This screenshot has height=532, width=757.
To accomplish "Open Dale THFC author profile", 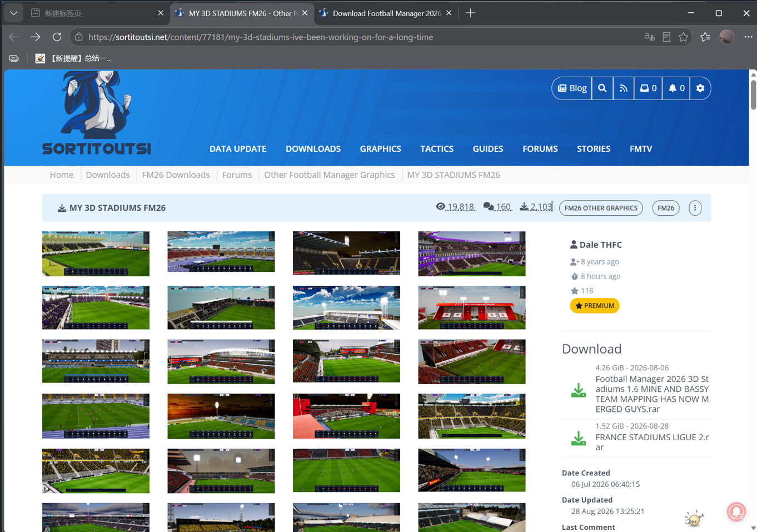I will coord(600,245).
